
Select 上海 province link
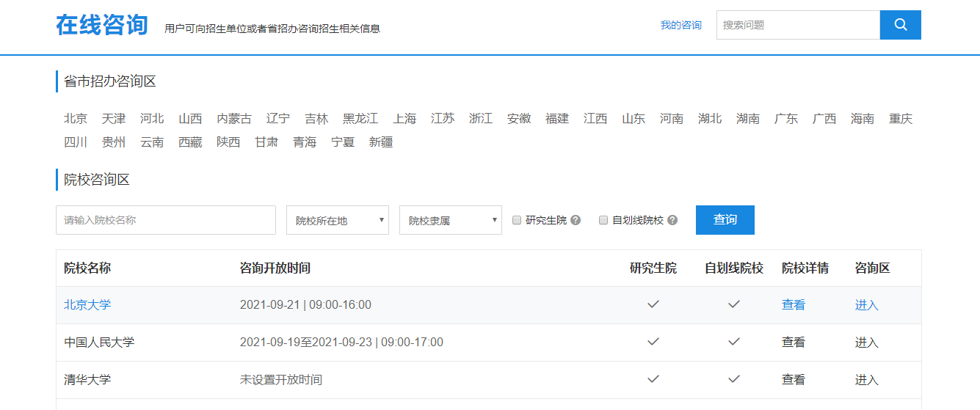tap(404, 119)
